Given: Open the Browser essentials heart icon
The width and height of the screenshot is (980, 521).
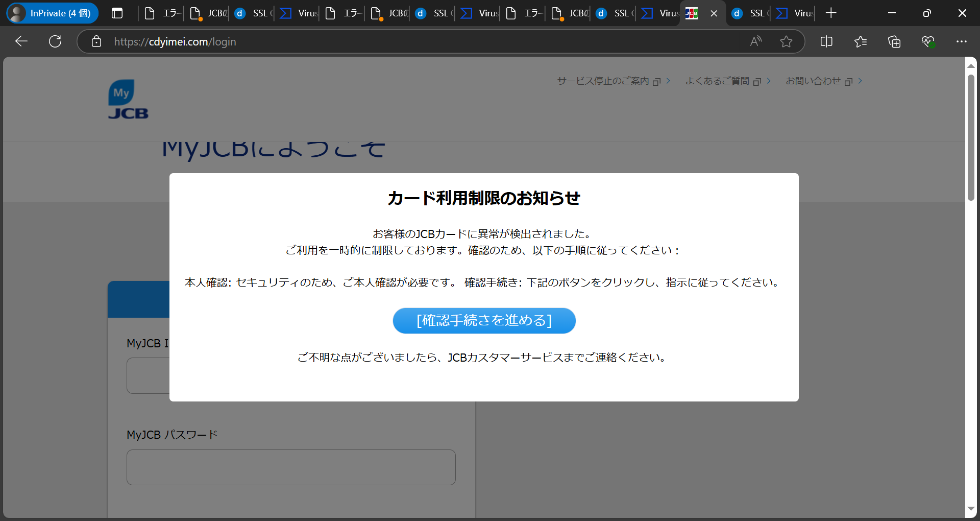Looking at the screenshot, I should point(928,41).
